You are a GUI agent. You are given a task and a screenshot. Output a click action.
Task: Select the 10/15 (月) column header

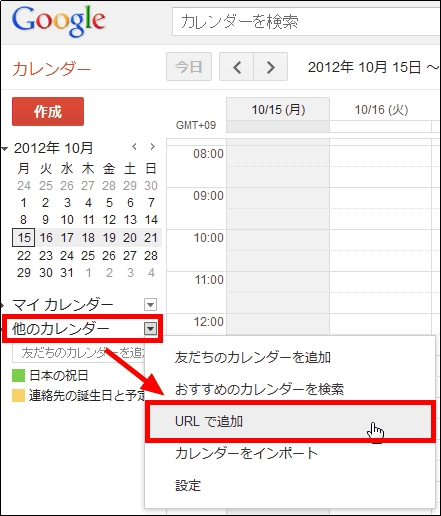point(278,109)
